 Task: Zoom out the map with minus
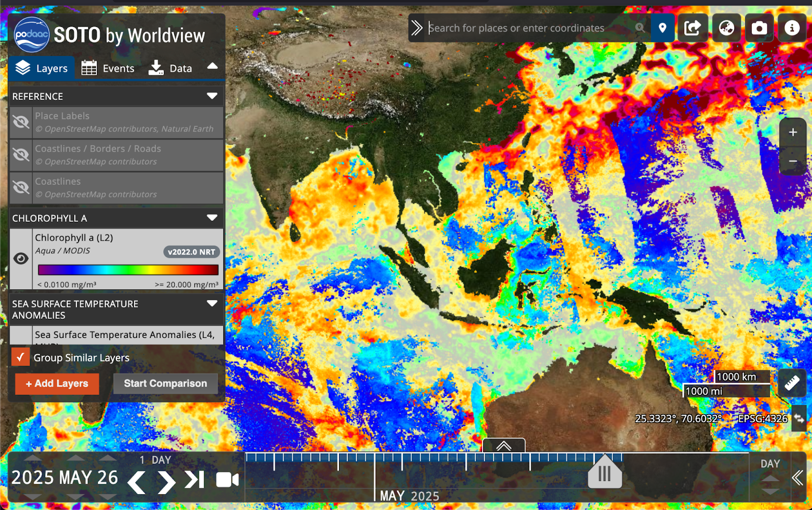793,161
